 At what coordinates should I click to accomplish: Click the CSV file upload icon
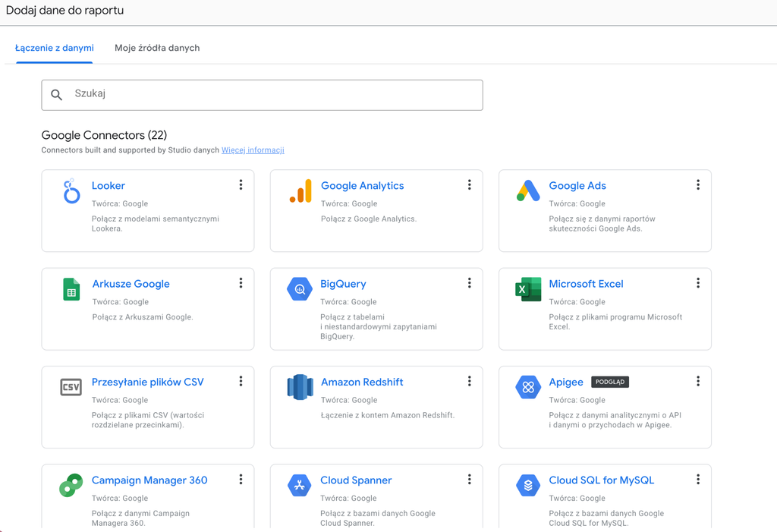pyautogui.click(x=71, y=387)
